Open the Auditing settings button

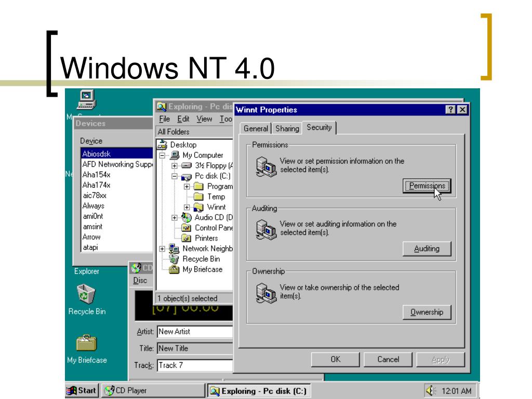(427, 249)
